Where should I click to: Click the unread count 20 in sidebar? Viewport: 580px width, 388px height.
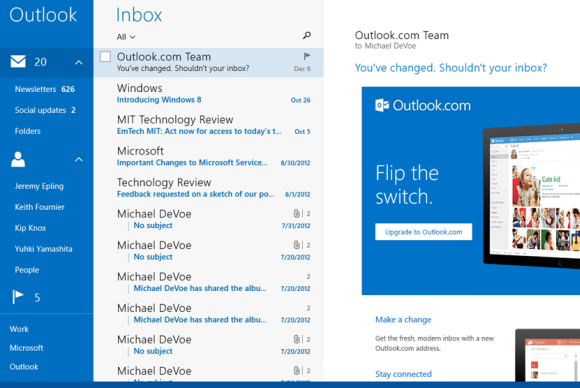[40, 62]
